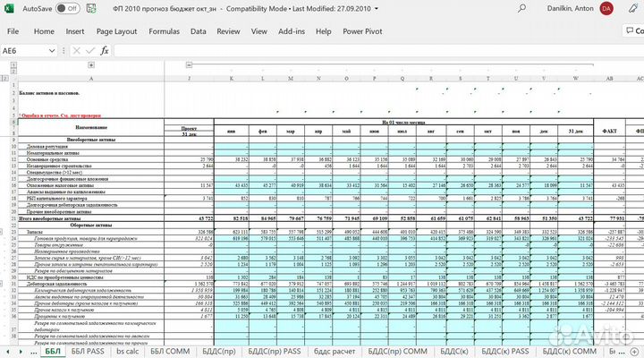The image size is (644, 358).
Task: Click the янв month header cell
Action: (x=232, y=131)
